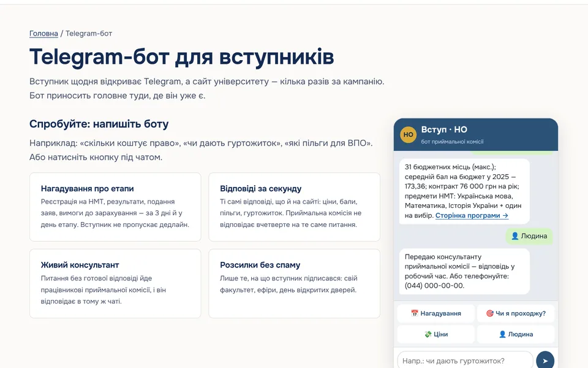Click the person icon in the green Людина bubble
The height and width of the screenshot is (368, 588).
pyautogui.click(x=515, y=236)
